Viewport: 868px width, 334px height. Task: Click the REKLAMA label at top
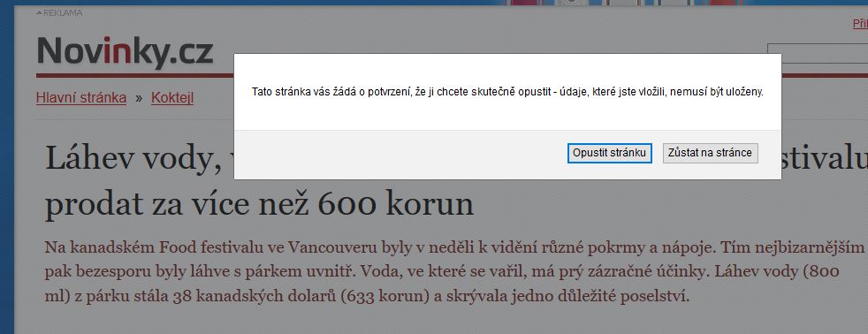tap(60, 12)
